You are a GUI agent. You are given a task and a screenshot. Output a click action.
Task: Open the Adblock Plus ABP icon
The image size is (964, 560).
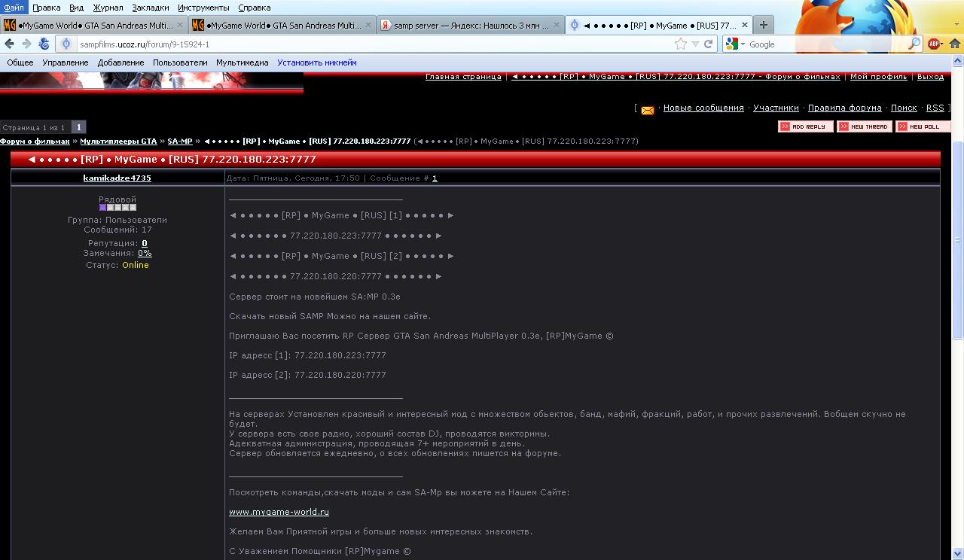click(934, 44)
